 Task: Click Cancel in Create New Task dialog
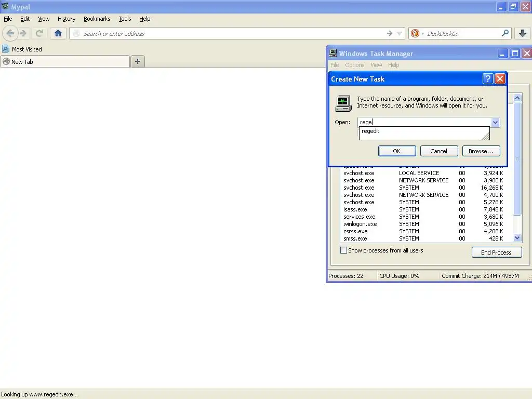(439, 151)
